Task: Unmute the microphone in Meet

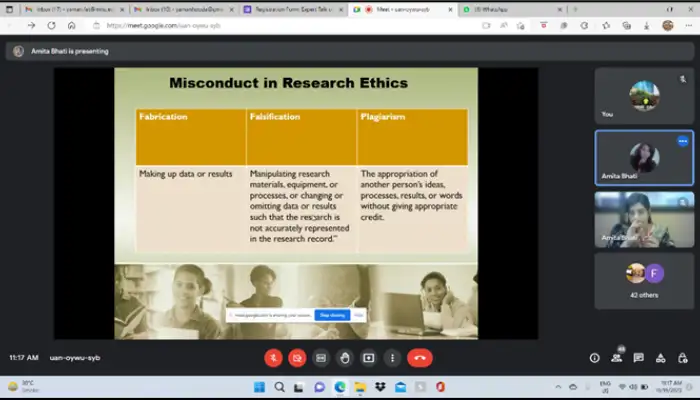Action: pos(273,357)
